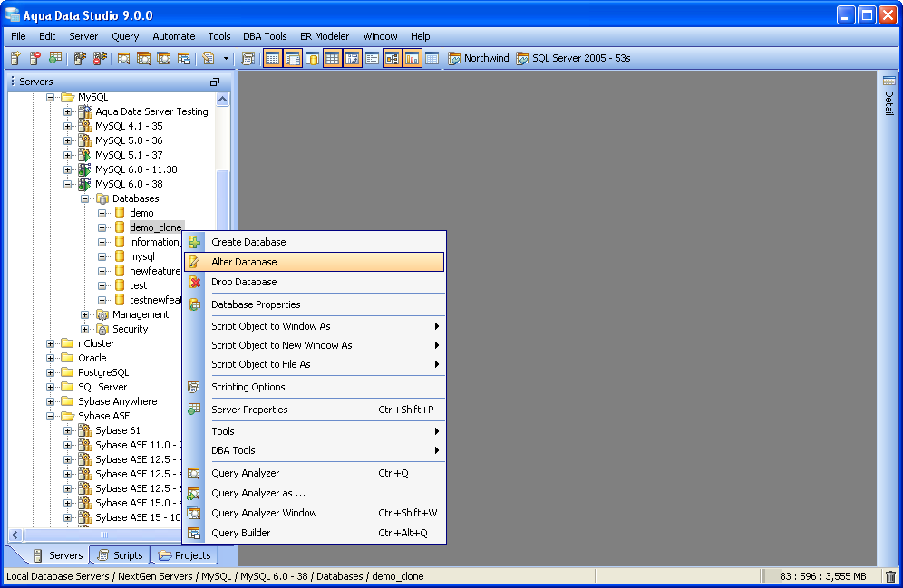Open the ER Modeler menu
This screenshot has width=903, height=588.
click(325, 36)
